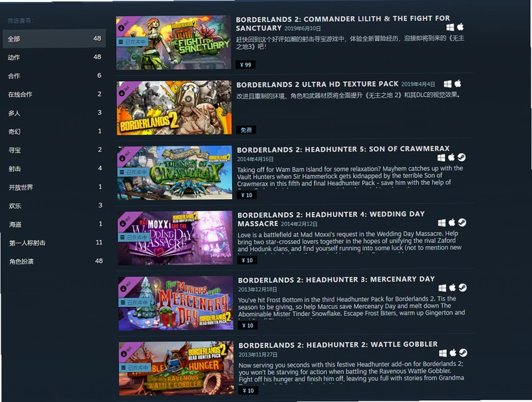
Task: Open Wattle Gobbler thumbnail image
Action: [176, 368]
